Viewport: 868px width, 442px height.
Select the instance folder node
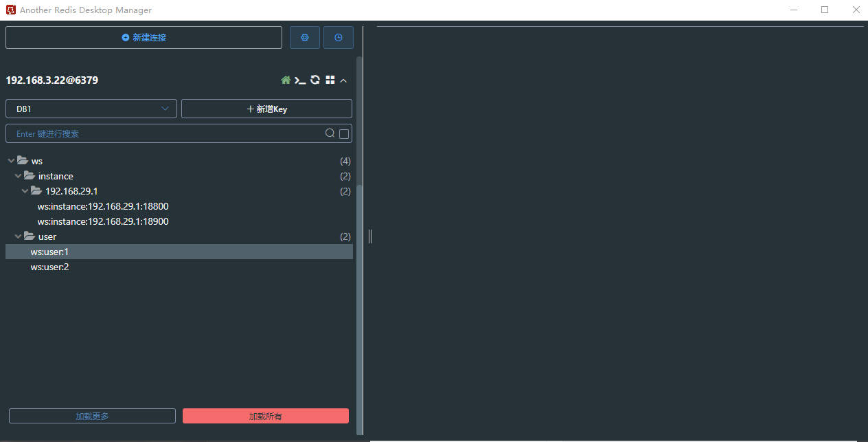56,175
